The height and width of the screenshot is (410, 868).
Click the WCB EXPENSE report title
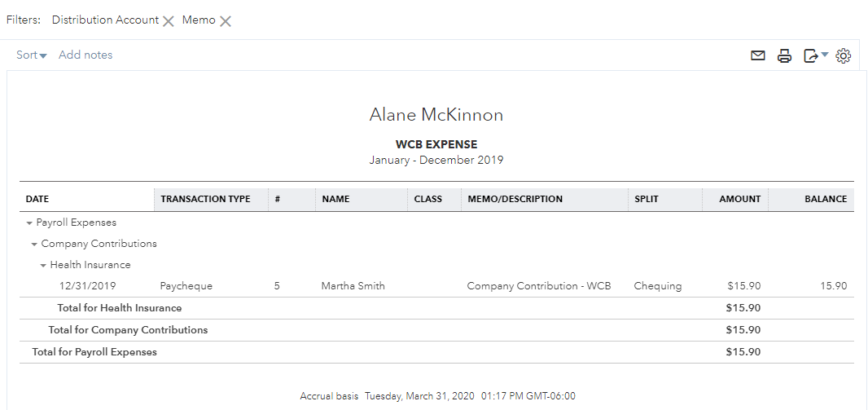point(436,144)
